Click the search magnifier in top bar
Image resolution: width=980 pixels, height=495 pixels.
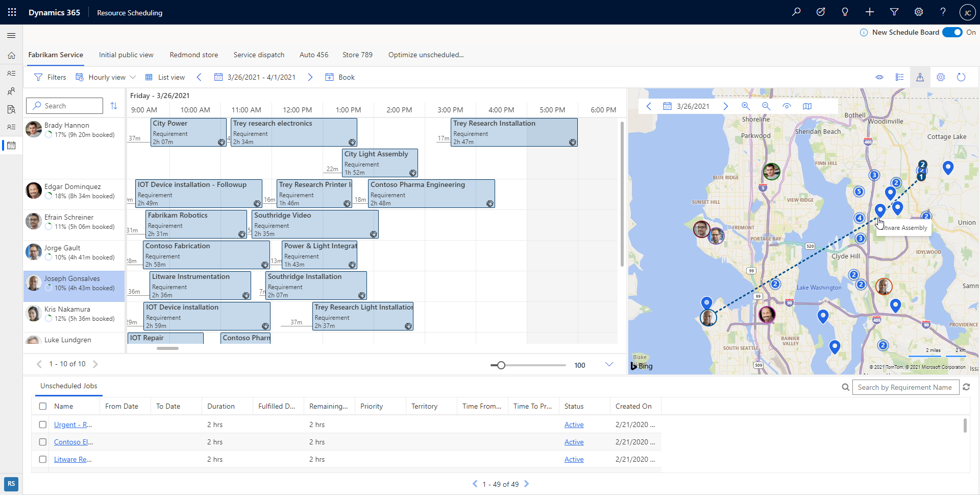pyautogui.click(x=796, y=12)
